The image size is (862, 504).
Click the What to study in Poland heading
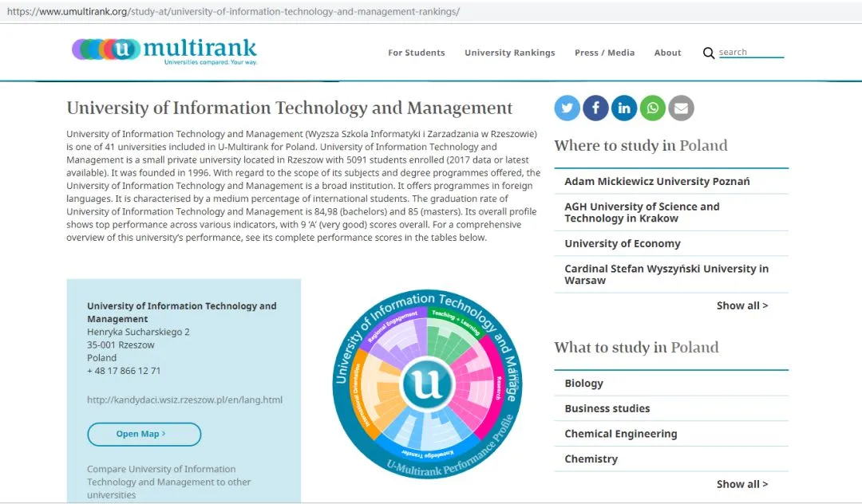pyautogui.click(x=636, y=348)
